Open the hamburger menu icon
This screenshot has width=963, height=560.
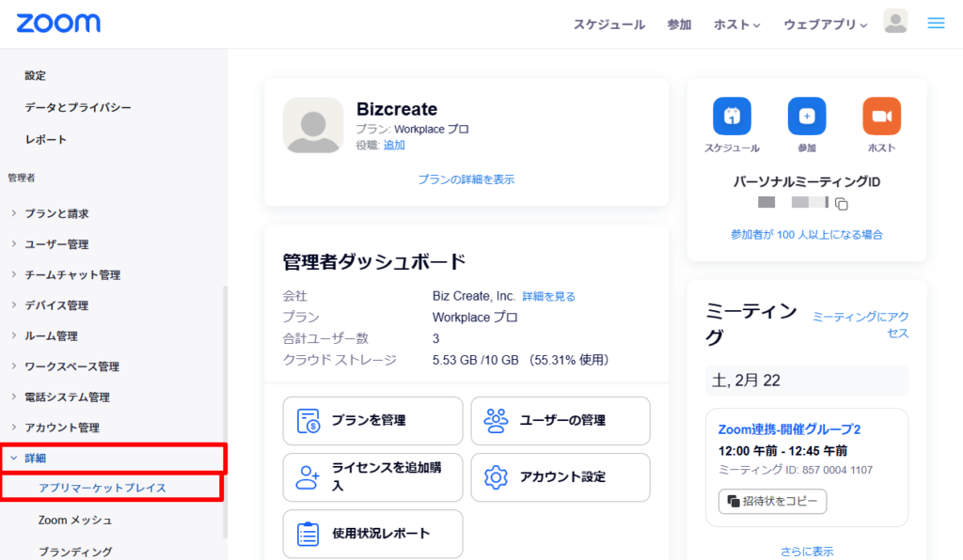click(x=936, y=23)
